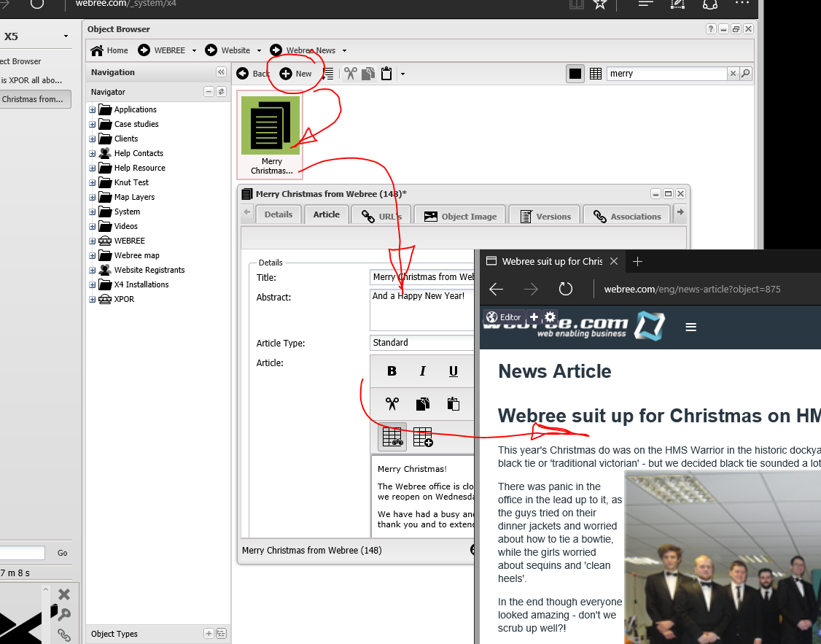Open gear settings beside Editor

click(550, 317)
